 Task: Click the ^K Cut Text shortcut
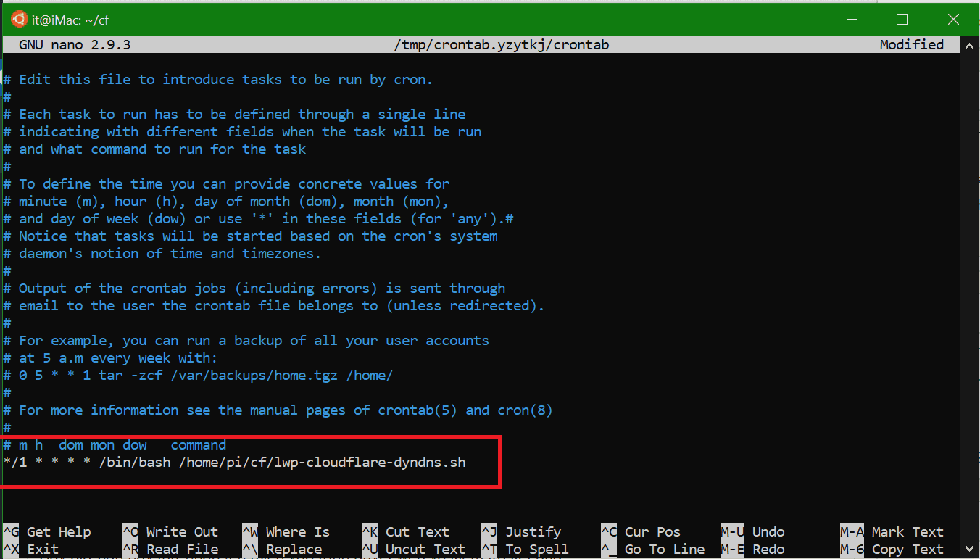(x=406, y=532)
